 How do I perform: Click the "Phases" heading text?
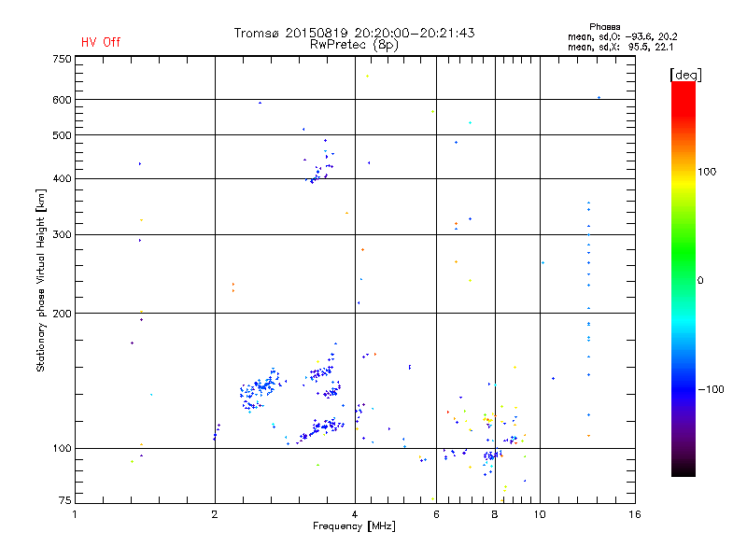[x=604, y=27]
